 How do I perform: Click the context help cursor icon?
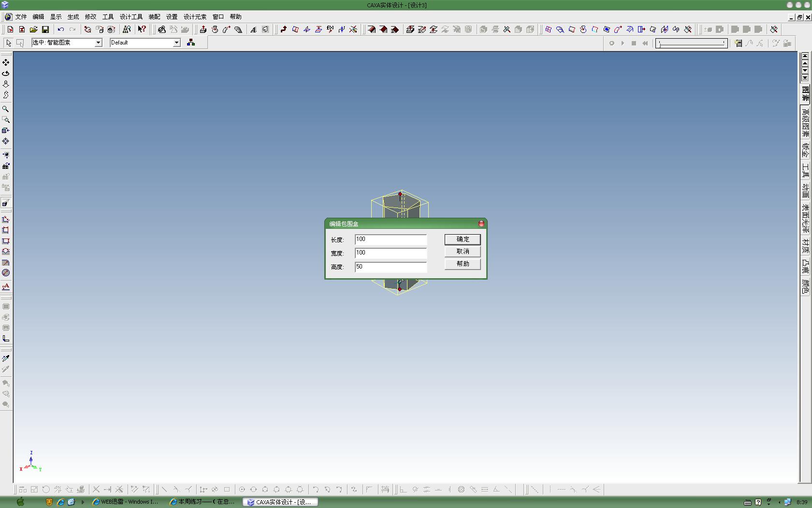(x=142, y=30)
